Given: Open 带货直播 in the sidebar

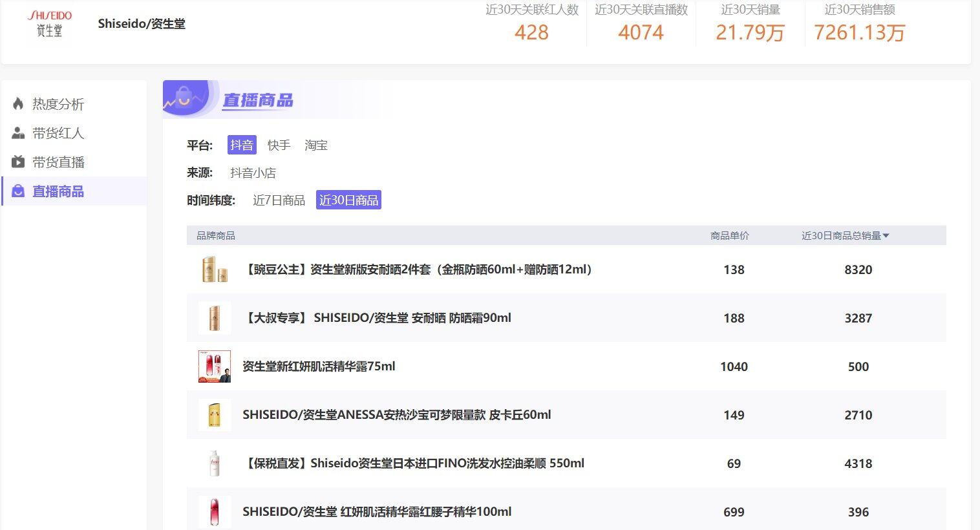Looking at the screenshot, I should tap(58, 162).
